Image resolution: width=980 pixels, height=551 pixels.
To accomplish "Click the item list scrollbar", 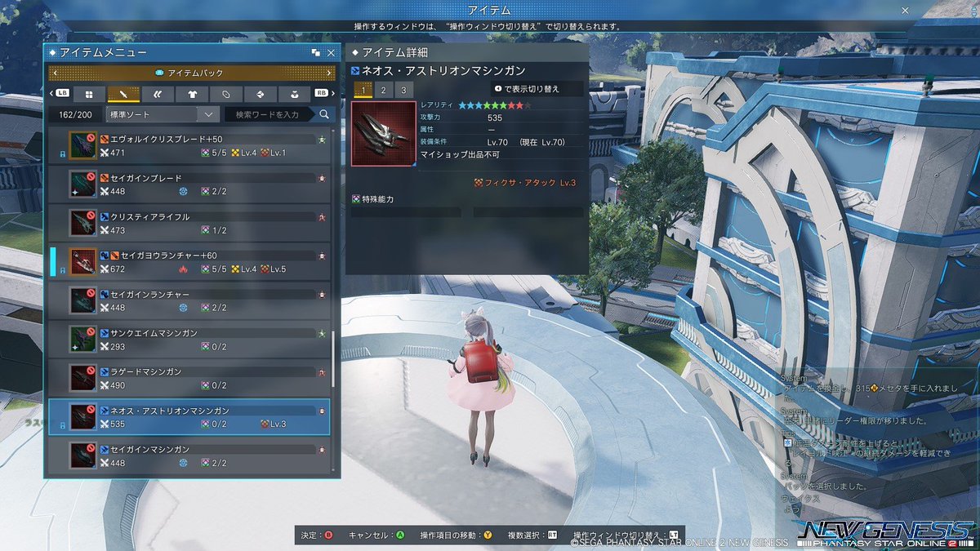I will coord(333,359).
